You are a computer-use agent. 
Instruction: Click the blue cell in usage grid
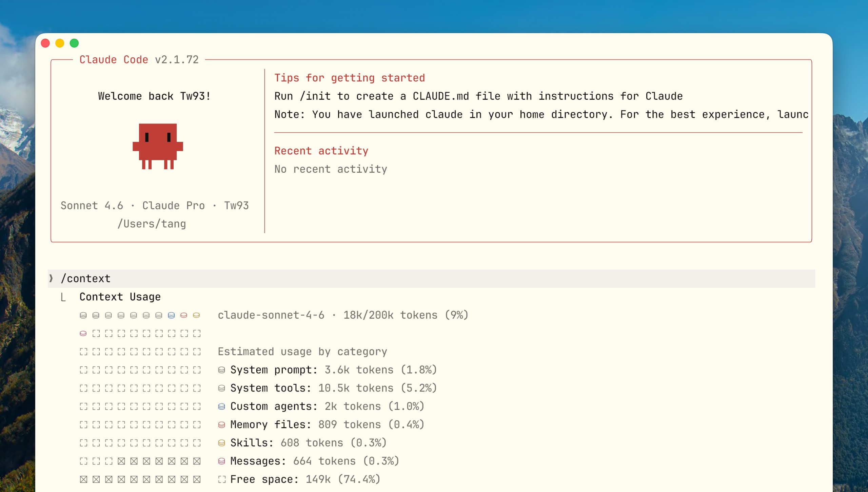coord(171,316)
